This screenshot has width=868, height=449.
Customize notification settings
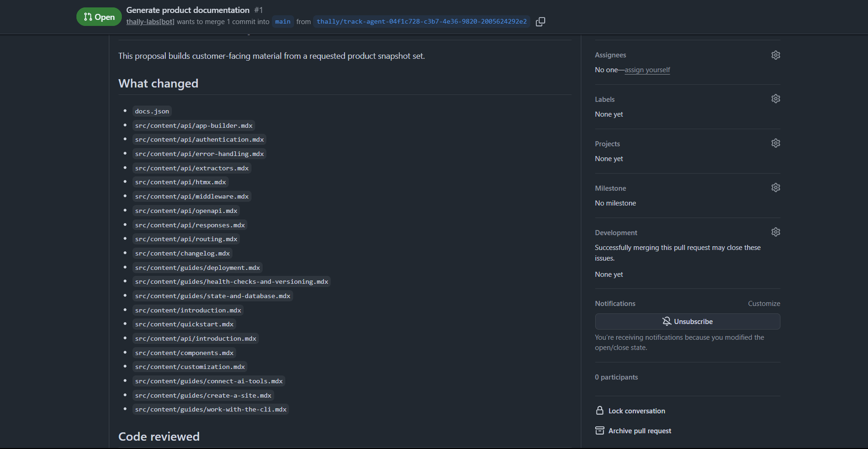click(x=764, y=304)
